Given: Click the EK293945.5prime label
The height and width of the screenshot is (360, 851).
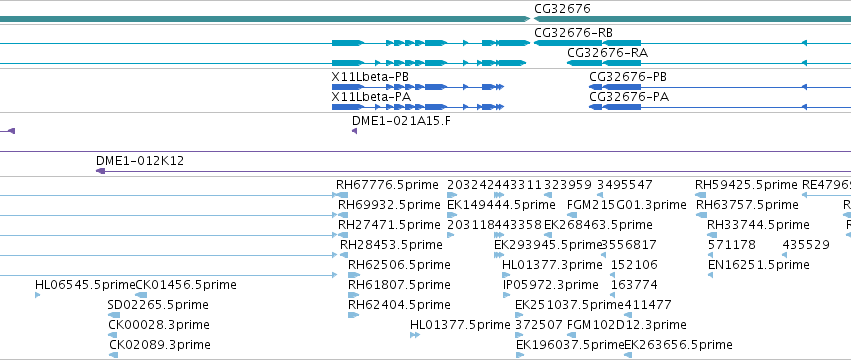Looking at the screenshot, I should coord(548,245).
